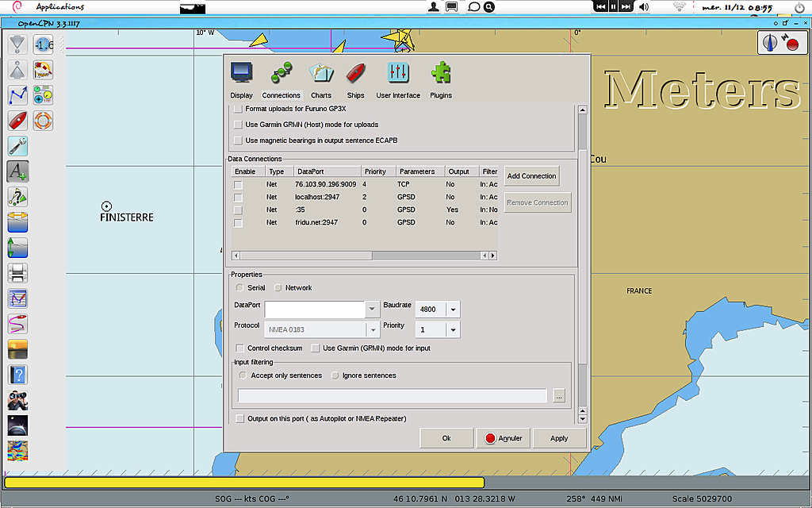The image size is (812, 508).
Task: Toggle the Control checksum checkbox
Action: pyautogui.click(x=239, y=348)
